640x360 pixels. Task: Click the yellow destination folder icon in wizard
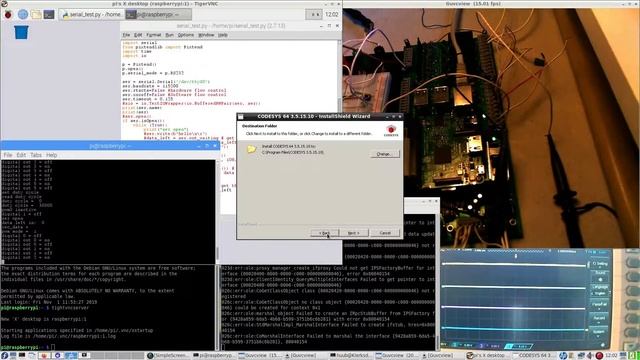[x=251, y=149]
